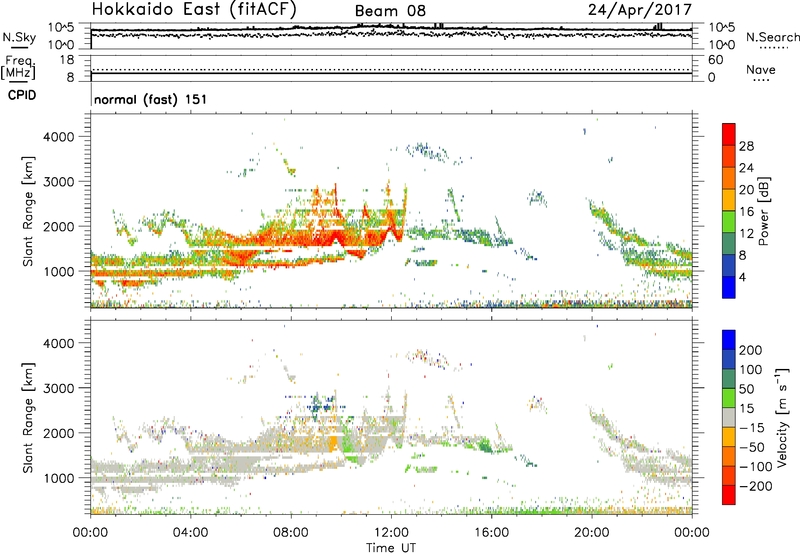Select 'Slant Range [km]' label of power panel
Image resolution: width=800 pixels, height=554 pixels.
click(28, 212)
